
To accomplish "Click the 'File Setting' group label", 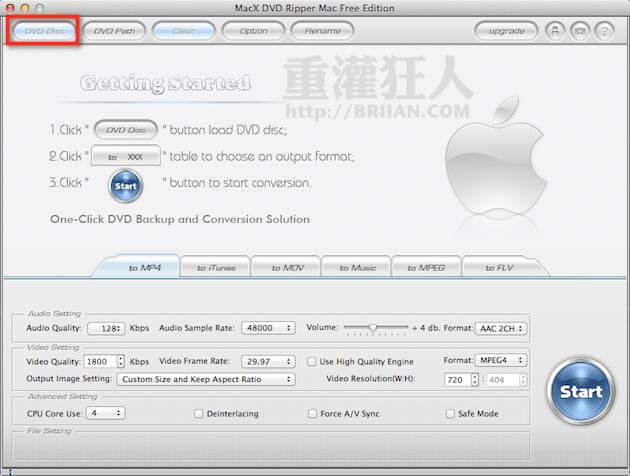I will coord(49,431).
